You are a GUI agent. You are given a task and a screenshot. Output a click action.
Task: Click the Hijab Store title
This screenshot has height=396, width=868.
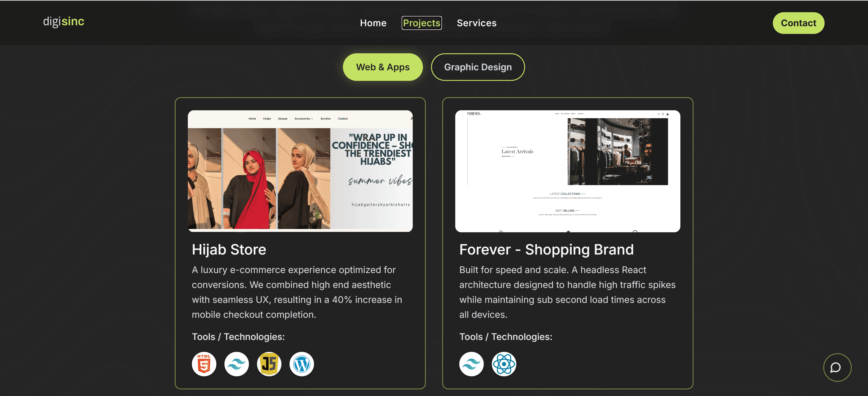[229, 250]
